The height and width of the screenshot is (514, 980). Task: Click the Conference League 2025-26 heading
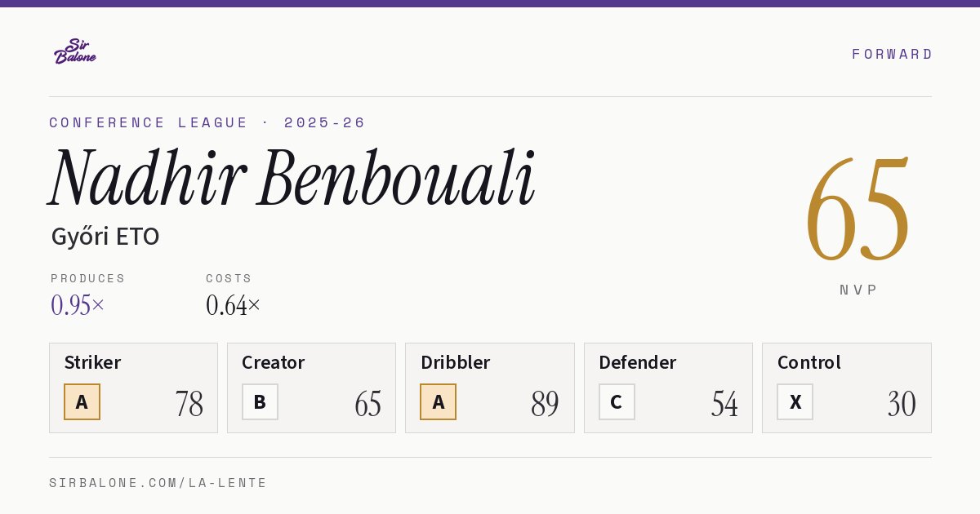[x=207, y=122]
